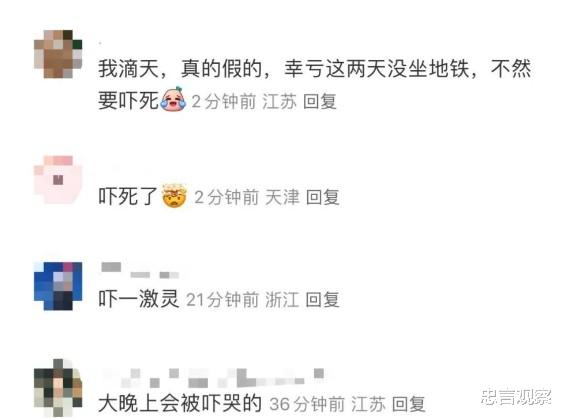Reply to the comment about not taking subway
The width and height of the screenshot is (561, 418).
[x=320, y=101]
